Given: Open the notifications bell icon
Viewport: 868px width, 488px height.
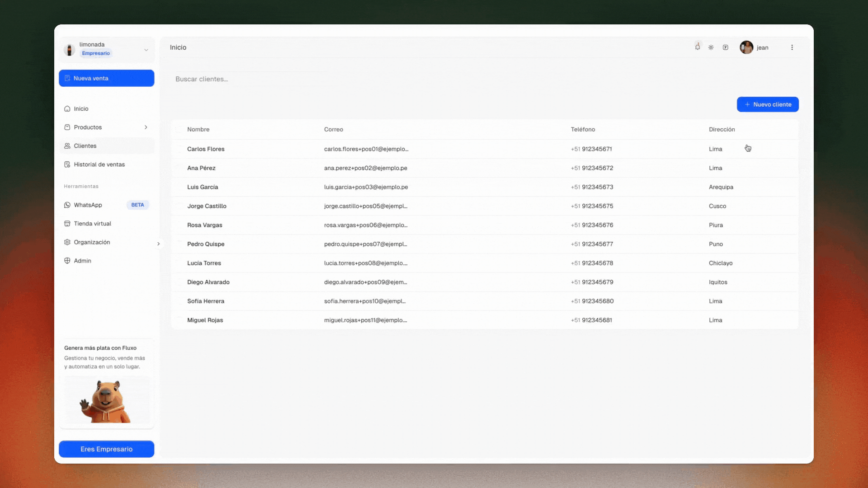Looking at the screenshot, I should click(698, 47).
